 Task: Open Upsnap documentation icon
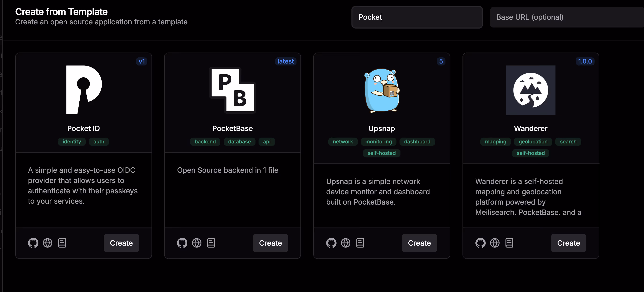click(360, 243)
